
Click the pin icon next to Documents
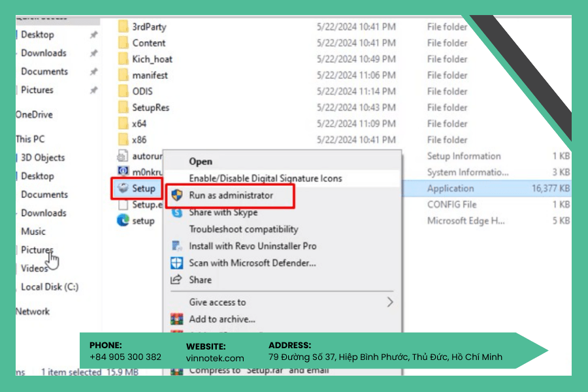93,72
